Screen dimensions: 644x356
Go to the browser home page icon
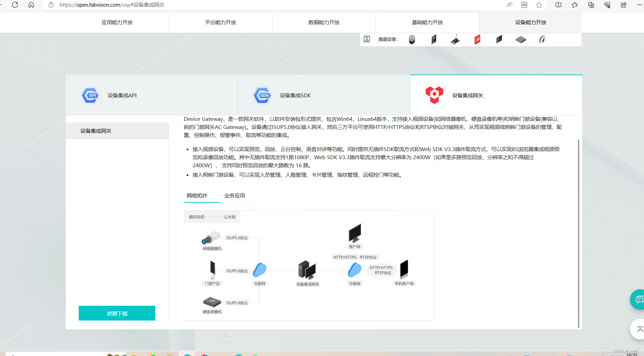point(31,5)
